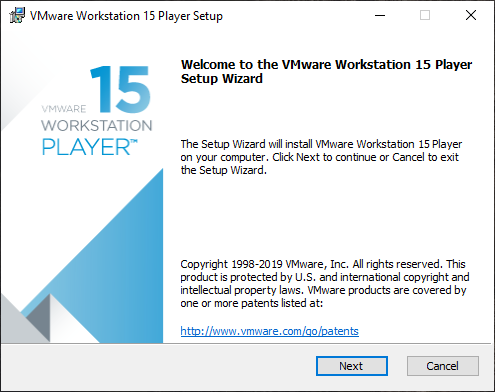Click the small VMWARE wordmark beside 15
This screenshot has width=495, height=392.
click(x=64, y=109)
